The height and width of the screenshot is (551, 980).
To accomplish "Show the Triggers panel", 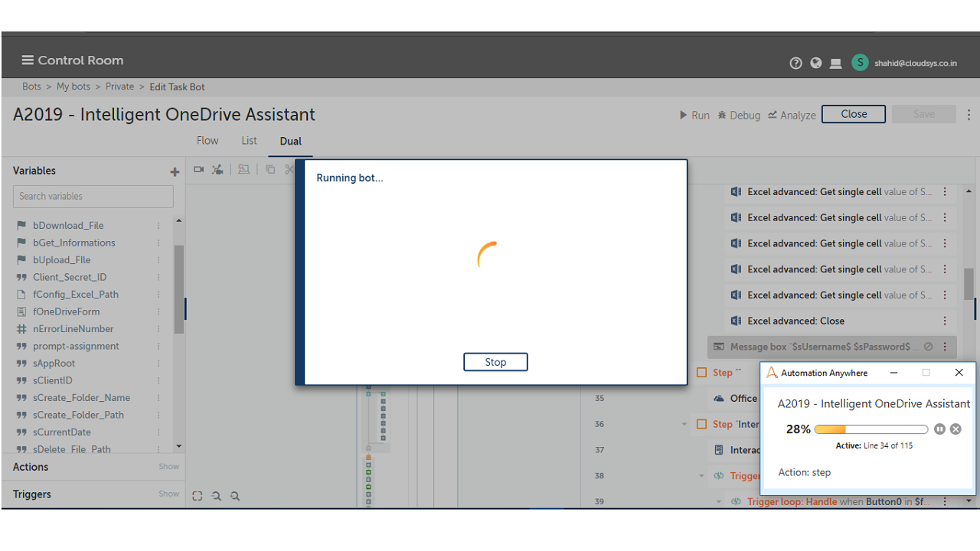I will click(x=169, y=494).
